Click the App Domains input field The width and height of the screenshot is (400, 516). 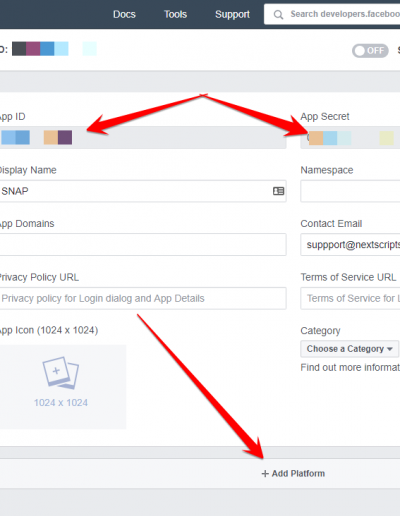coord(143,245)
